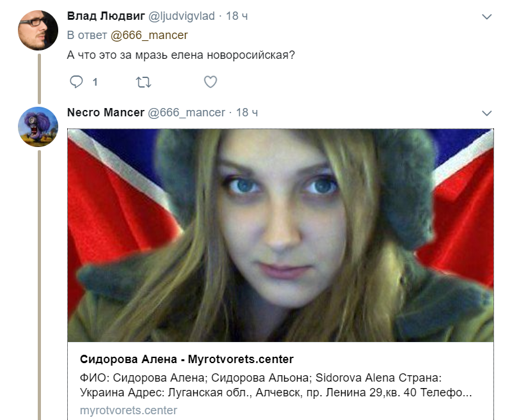This screenshot has width=519, height=420.
Task: Click the 18 ч timestamp on Necro Mancer's tweet
Action: pos(247,113)
